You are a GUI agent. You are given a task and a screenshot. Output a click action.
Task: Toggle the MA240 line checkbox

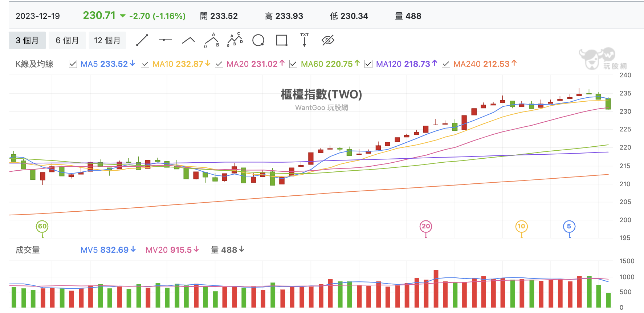point(446,64)
